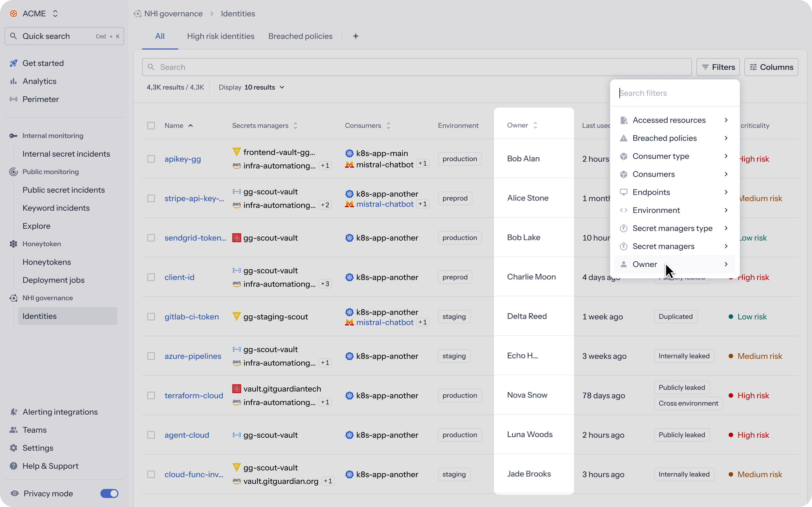The height and width of the screenshot is (507, 812).
Task: Click the Help & Support question icon
Action: [14, 466]
